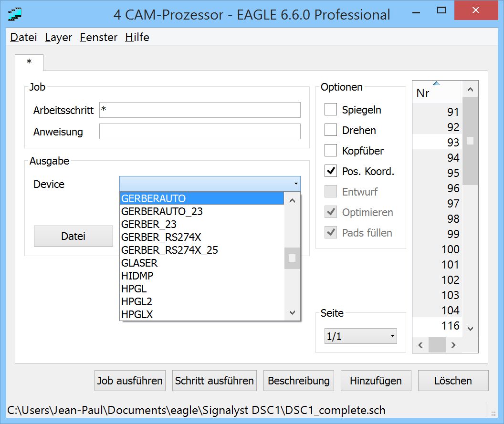Select GERBERAUTO_23 from the device list
This screenshot has height=424, width=504.
[202, 211]
